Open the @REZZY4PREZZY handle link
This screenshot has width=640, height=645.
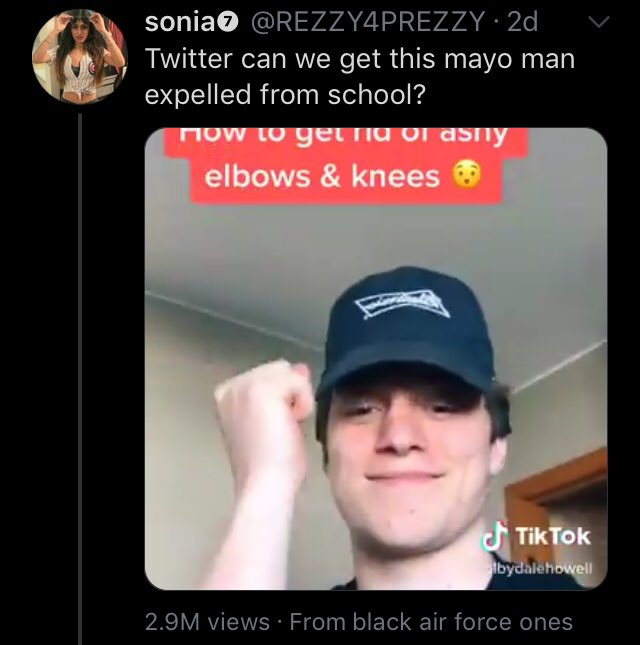367,22
